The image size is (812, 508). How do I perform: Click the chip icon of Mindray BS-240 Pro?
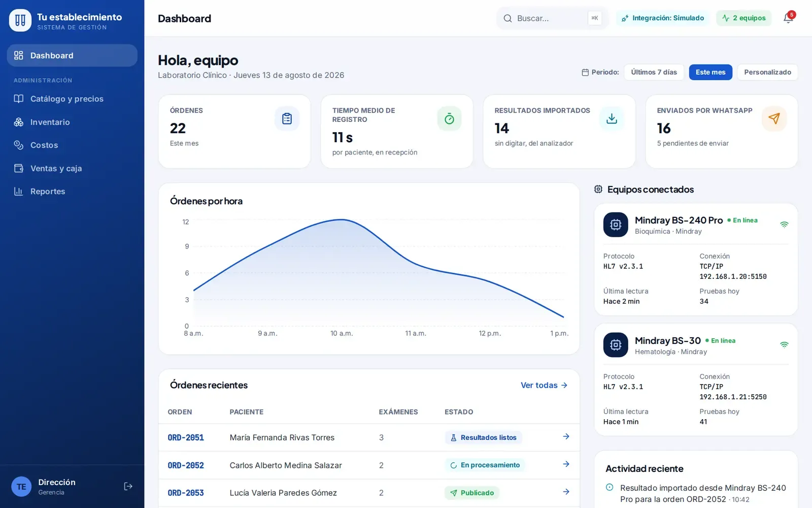(x=616, y=225)
